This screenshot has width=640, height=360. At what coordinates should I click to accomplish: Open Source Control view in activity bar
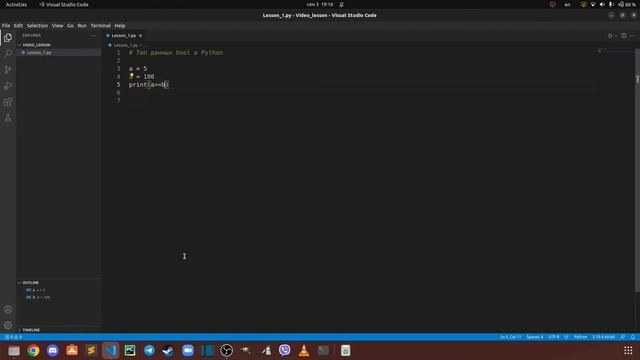(x=8, y=69)
